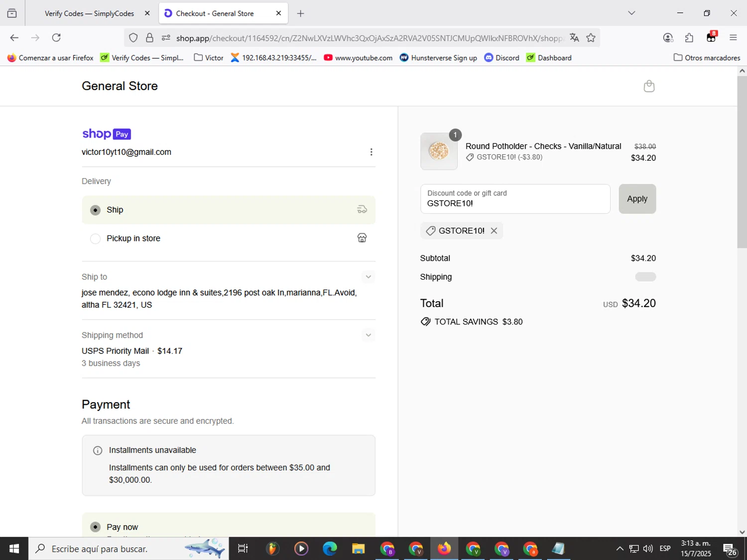Screen dimensions: 747x560
Task: Bookmark this page with the star icon
Action: (x=591, y=38)
